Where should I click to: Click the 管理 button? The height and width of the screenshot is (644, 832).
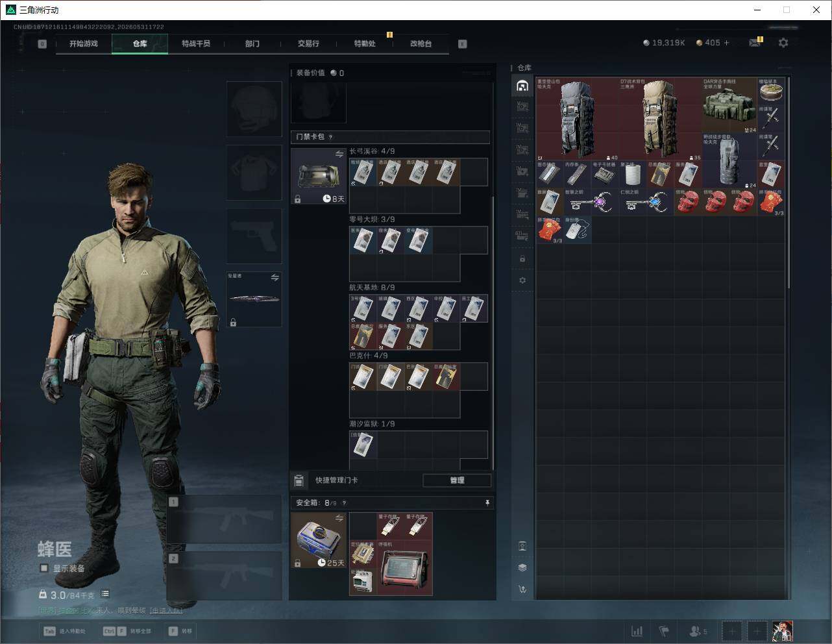tap(457, 480)
